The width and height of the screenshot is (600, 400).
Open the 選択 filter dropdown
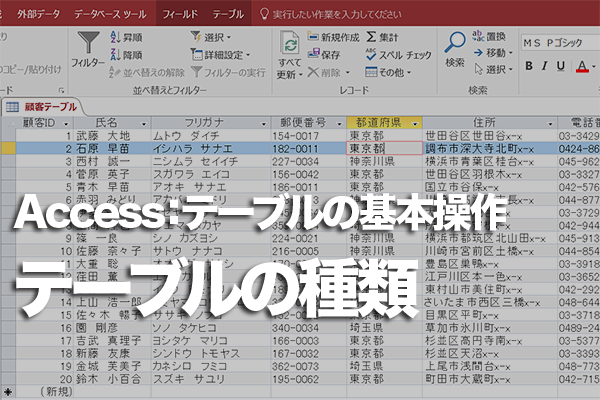[211, 37]
